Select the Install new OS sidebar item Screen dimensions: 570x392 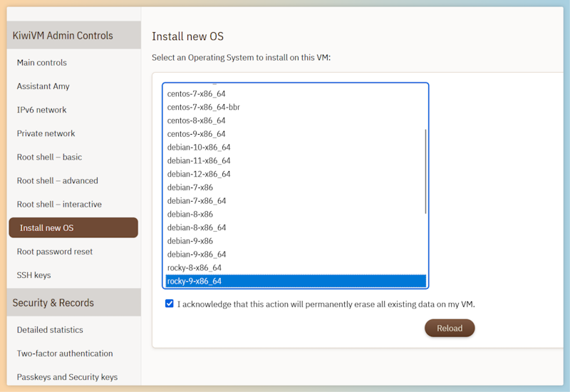73,227
